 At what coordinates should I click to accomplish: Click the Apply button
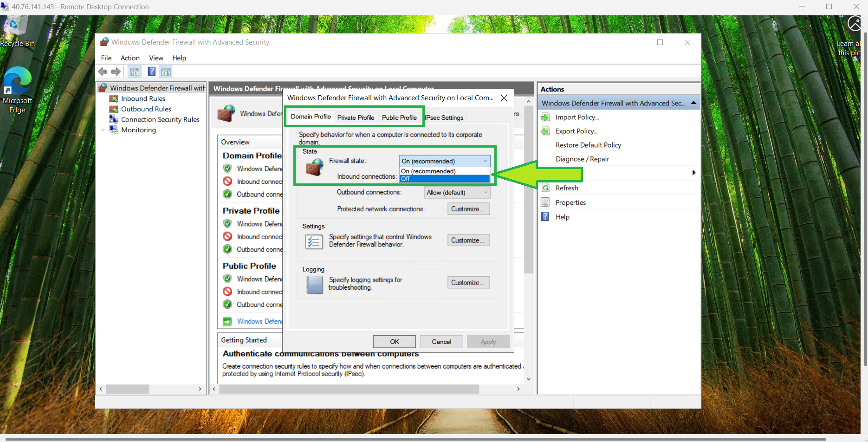(x=488, y=342)
